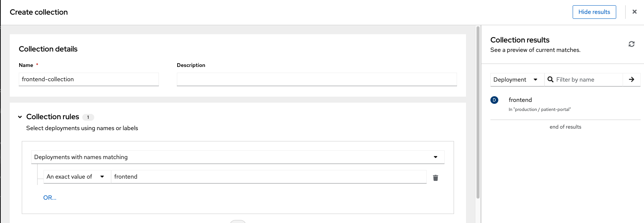The height and width of the screenshot is (223, 644).
Task: Open 'Deployments with names matching' dropdown
Action: 238,157
